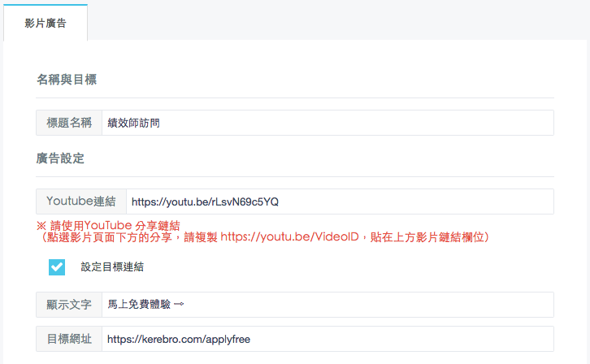Switch to the 影片廣告 tab

[x=46, y=23]
